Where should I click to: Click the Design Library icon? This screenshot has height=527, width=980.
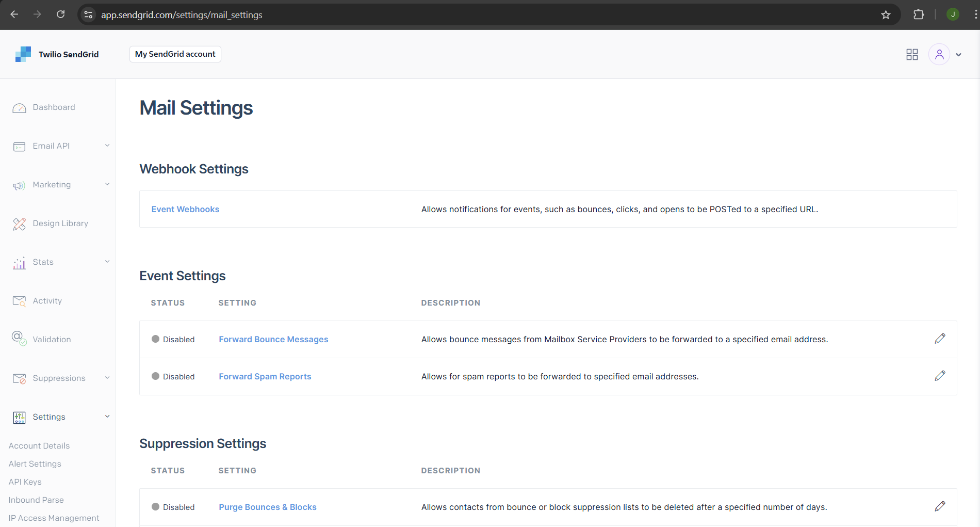(19, 224)
